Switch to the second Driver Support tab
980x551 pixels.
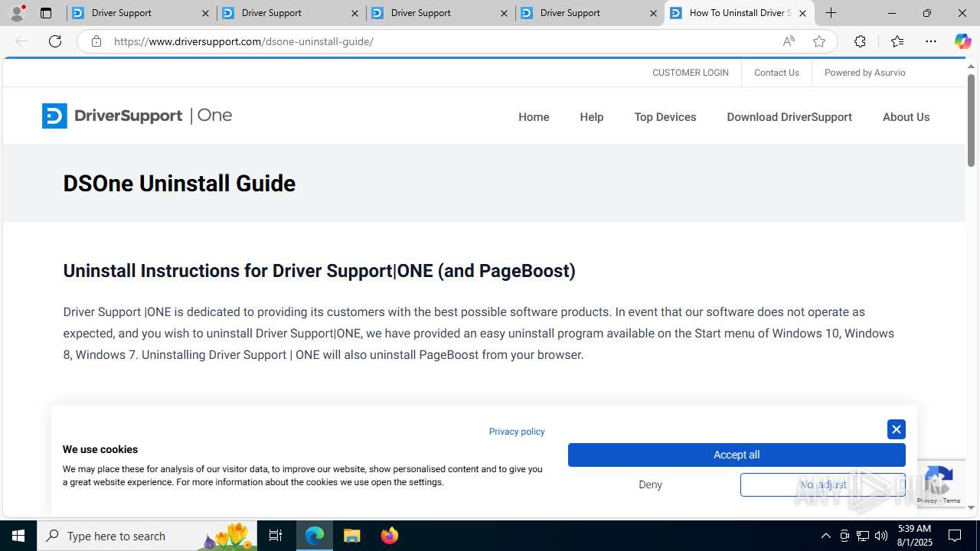tap(291, 13)
